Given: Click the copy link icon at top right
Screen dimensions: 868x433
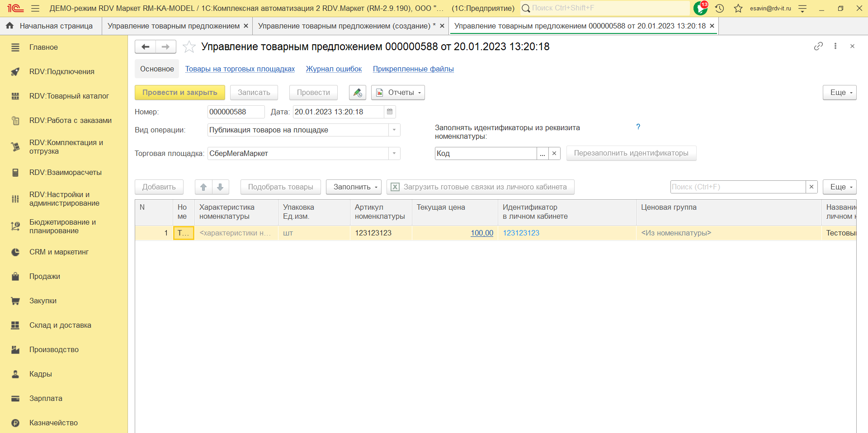Looking at the screenshot, I should tap(818, 46).
